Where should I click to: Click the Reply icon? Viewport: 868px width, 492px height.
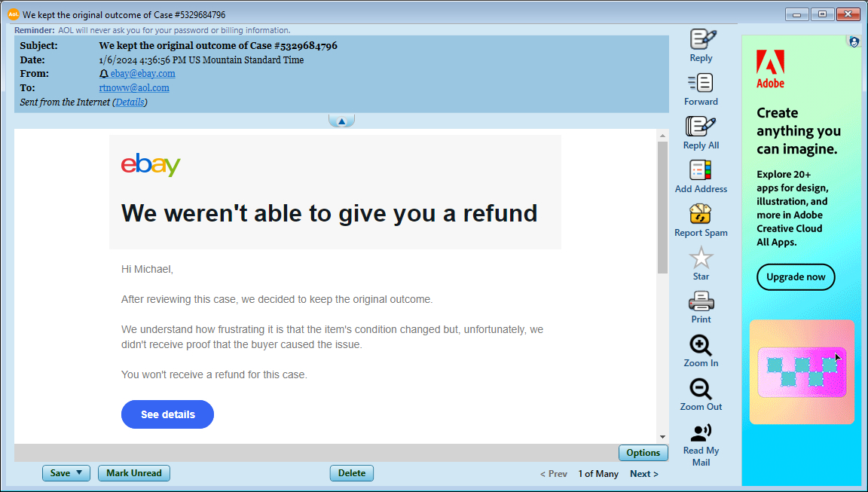pyautogui.click(x=701, y=40)
